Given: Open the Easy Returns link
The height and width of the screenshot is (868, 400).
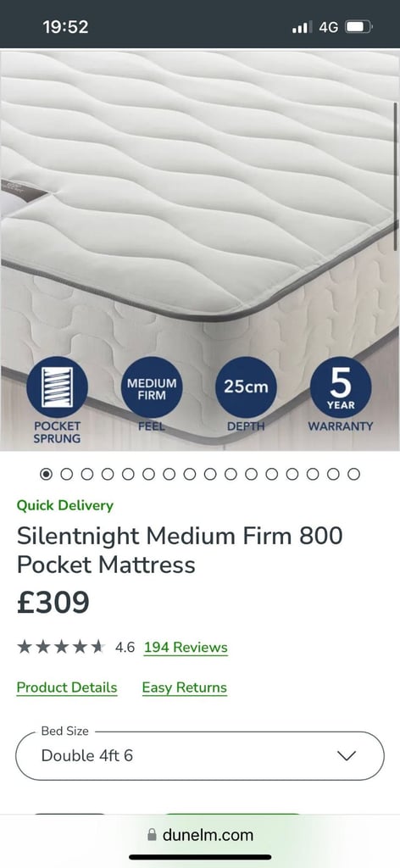Looking at the screenshot, I should pos(185,687).
